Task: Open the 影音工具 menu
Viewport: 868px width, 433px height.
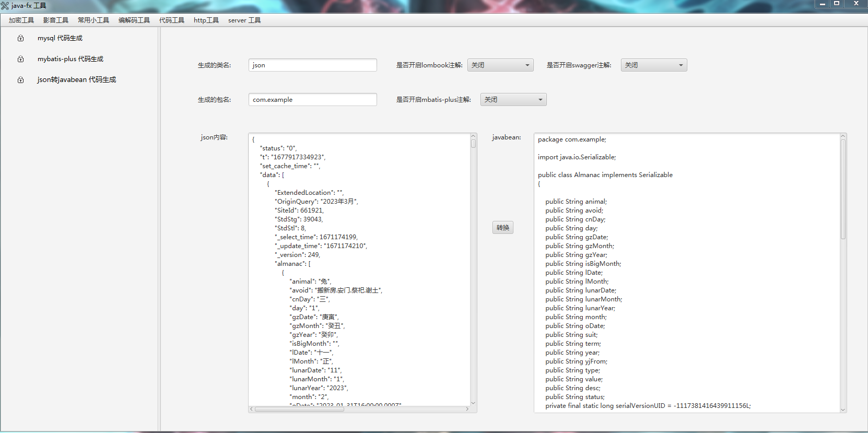Action: 56,20
